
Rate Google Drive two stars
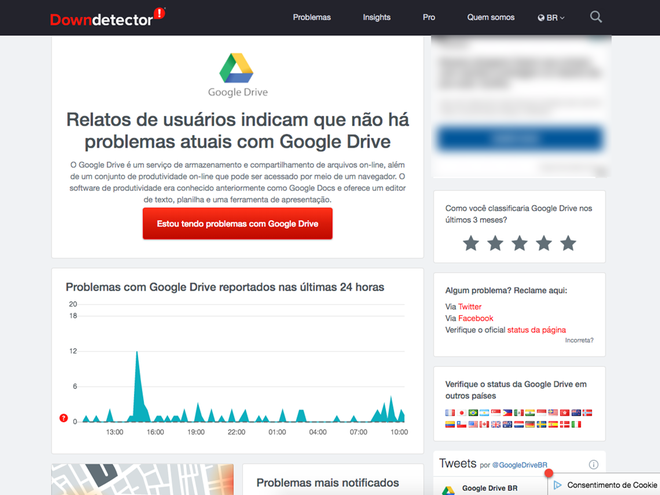coord(495,243)
